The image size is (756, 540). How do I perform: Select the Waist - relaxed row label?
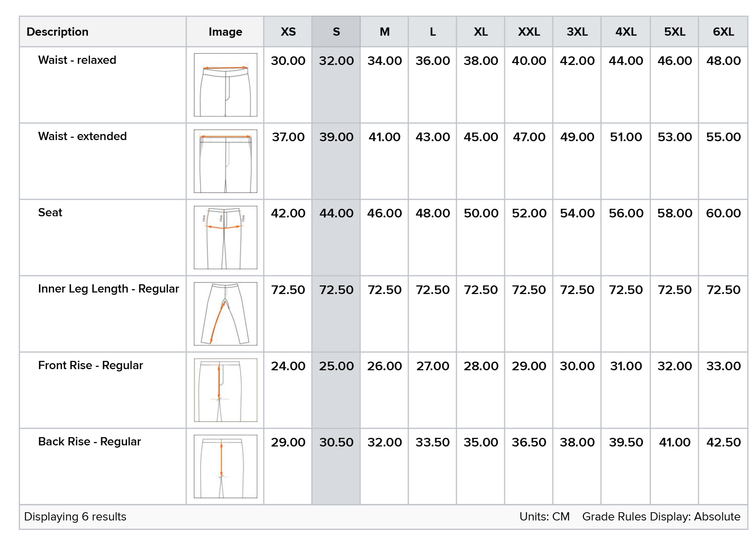pos(77,60)
